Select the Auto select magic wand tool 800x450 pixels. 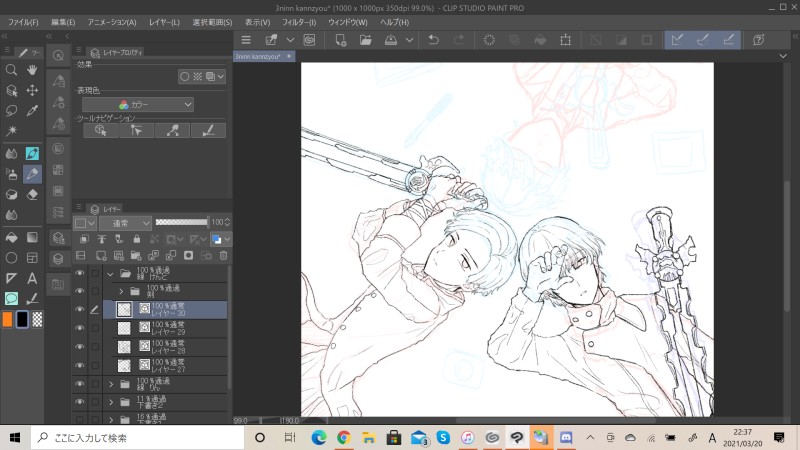point(11,131)
